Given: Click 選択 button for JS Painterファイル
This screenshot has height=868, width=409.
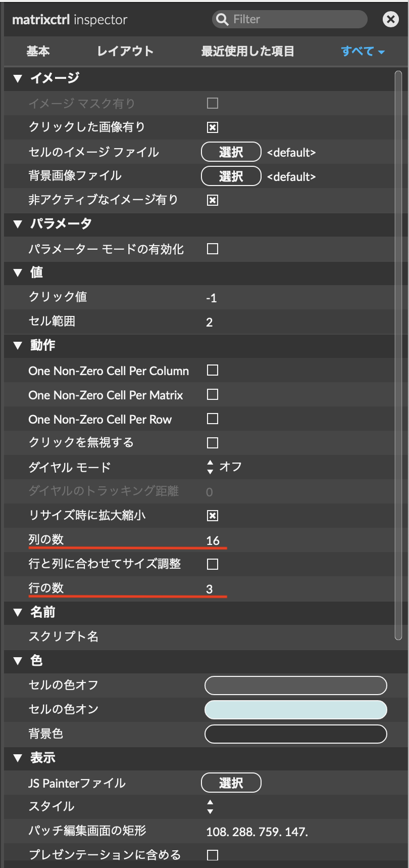Looking at the screenshot, I should coord(231,783).
